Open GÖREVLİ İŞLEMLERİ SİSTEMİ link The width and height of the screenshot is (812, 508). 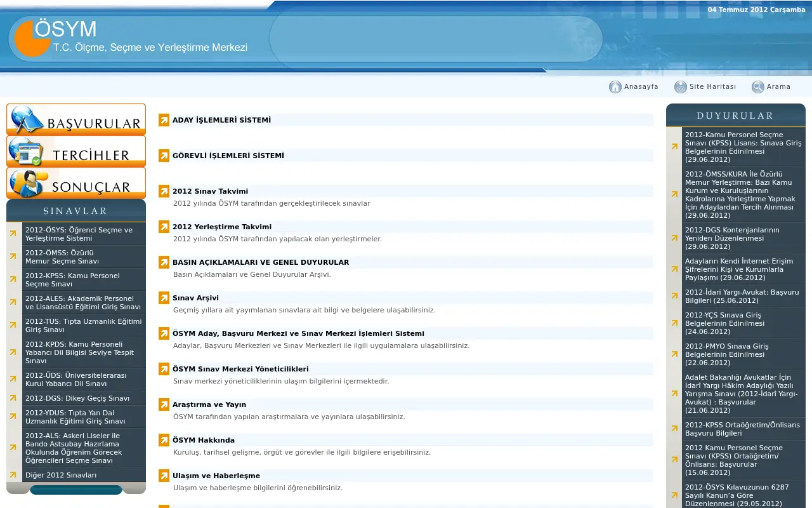(x=228, y=156)
